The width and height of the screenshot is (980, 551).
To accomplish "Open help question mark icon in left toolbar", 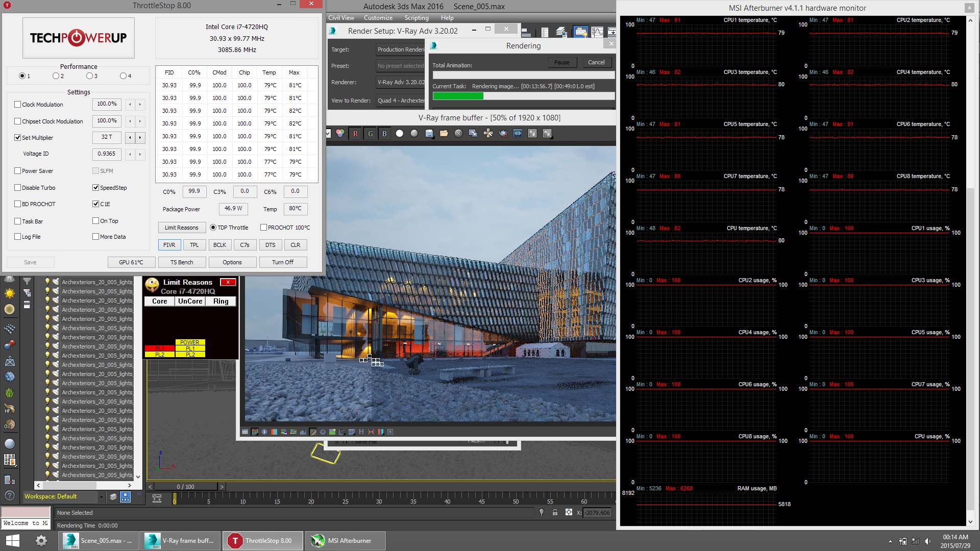I will coord(10,495).
